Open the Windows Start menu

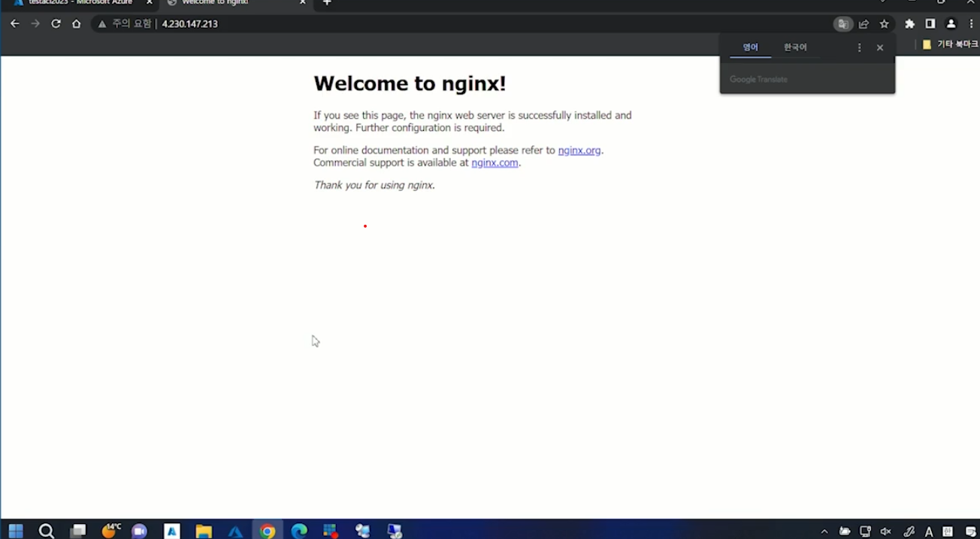pos(16,531)
